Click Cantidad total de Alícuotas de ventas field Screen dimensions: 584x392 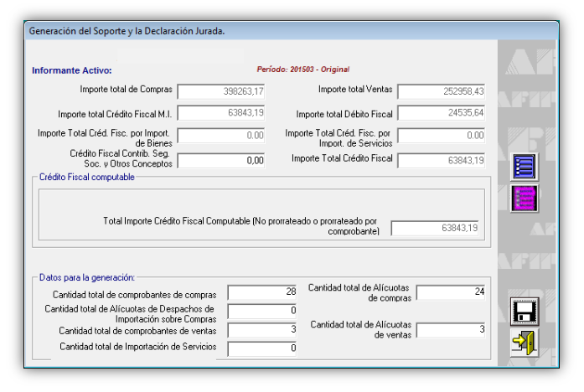[452, 330]
